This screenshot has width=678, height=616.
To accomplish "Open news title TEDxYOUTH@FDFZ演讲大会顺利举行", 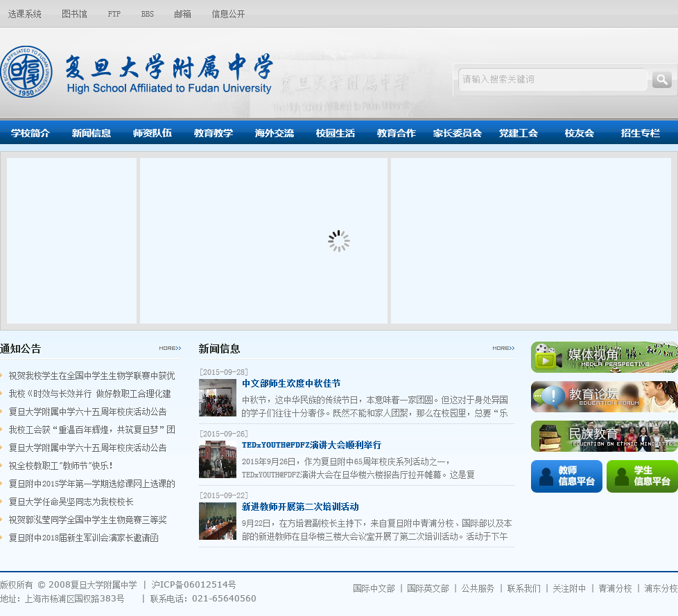I will point(311,445).
